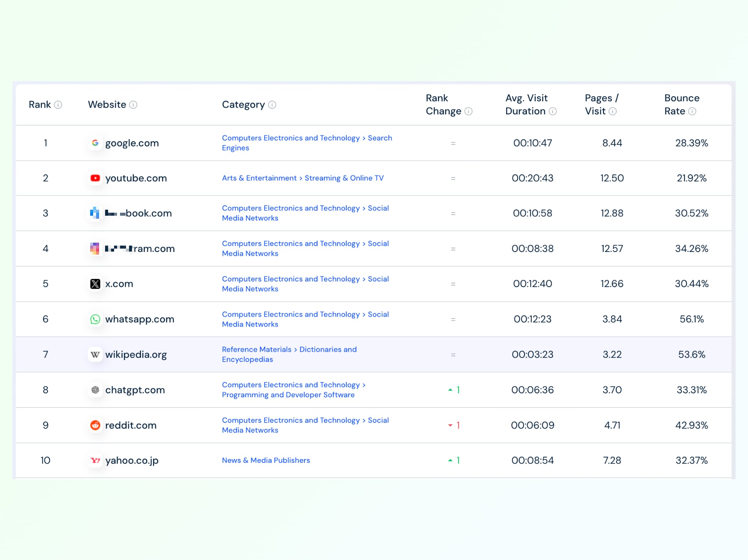Click the WhatsApp logo icon
748x560 pixels.
[95, 319]
